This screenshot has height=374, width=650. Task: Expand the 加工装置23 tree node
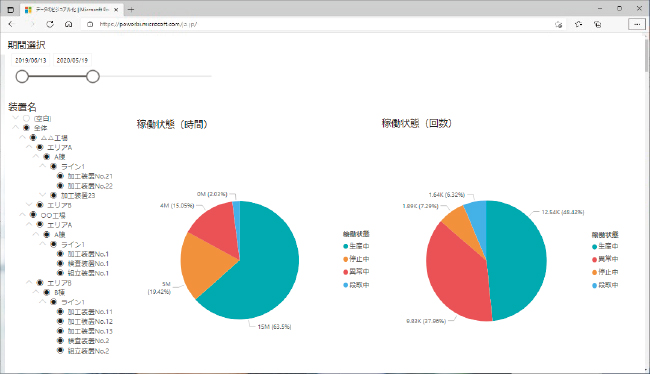[x=42, y=195]
